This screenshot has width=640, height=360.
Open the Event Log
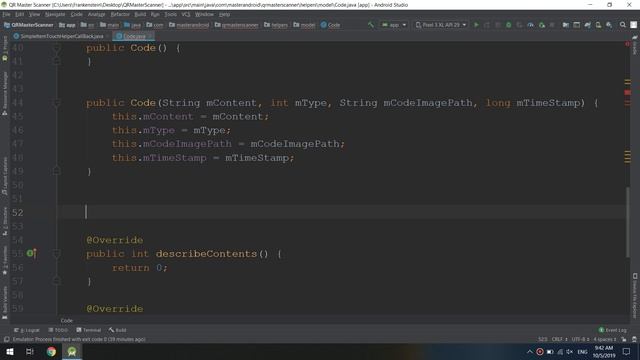click(612, 330)
